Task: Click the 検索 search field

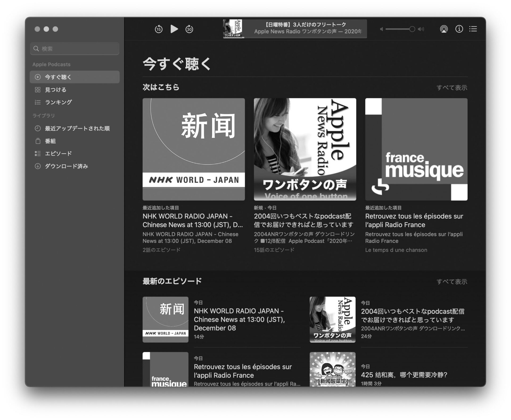Action: pos(75,49)
